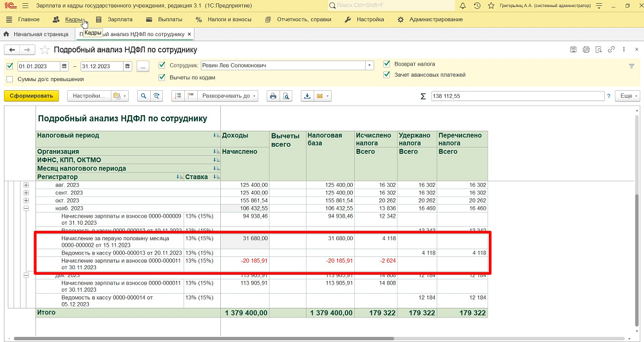Click the global search field
This screenshot has width=644, height=342.
(x=393, y=6)
